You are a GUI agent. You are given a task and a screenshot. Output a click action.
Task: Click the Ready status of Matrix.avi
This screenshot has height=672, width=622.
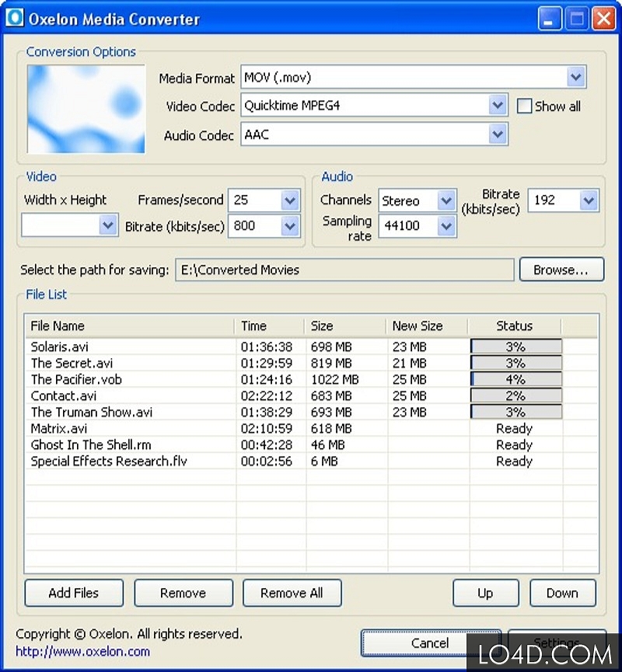tap(515, 428)
